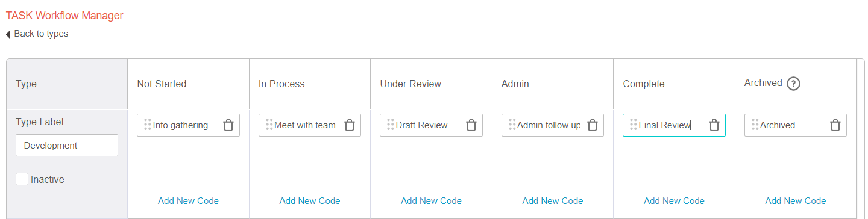The height and width of the screenshot is (219, 868).
Task: Delete the Archived code entry
Action: tap(835, 125)
